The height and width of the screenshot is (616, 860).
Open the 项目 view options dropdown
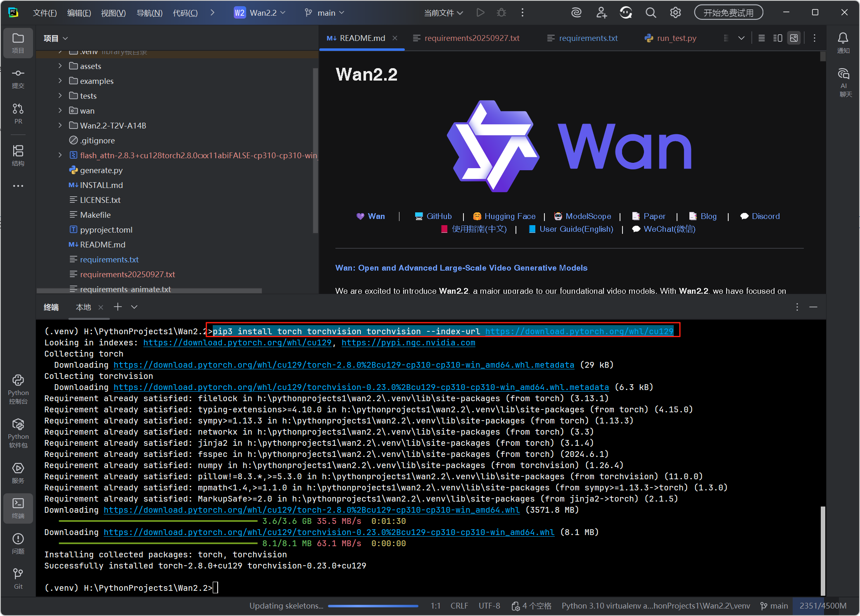(x=56, y=38)
